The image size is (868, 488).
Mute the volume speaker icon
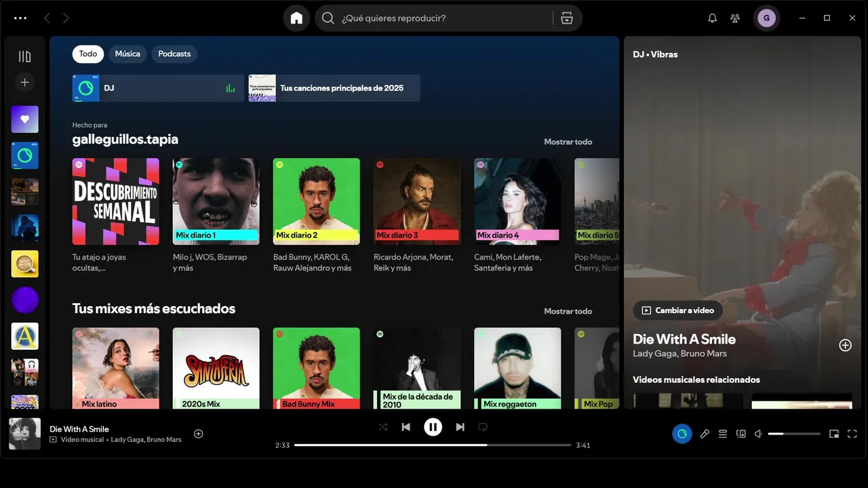click(759, 434)
